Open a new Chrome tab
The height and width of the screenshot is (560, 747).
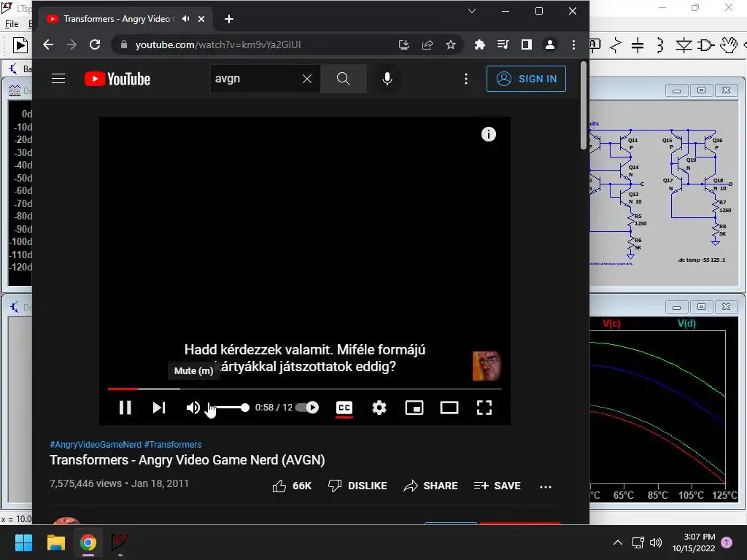tap(229, 19)
